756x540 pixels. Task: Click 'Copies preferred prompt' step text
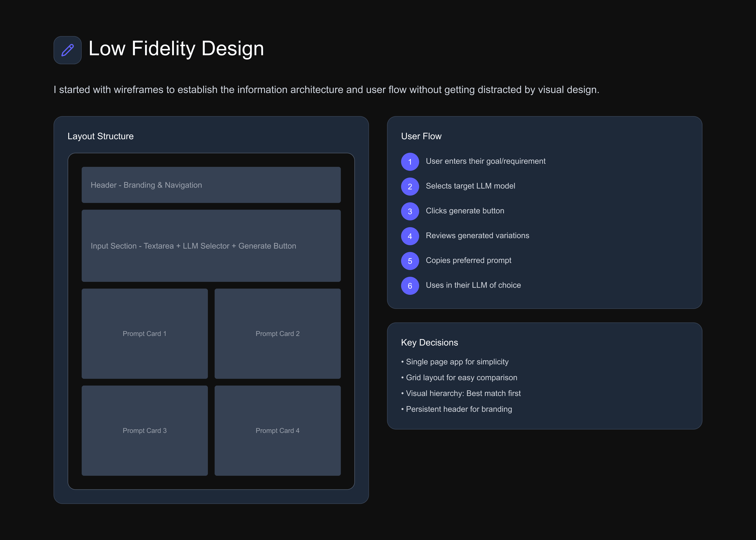click(x=468, y=260)
